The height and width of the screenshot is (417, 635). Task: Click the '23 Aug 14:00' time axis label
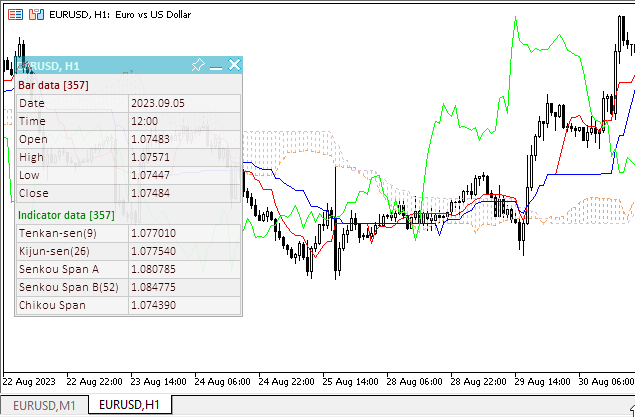[158, 382]
